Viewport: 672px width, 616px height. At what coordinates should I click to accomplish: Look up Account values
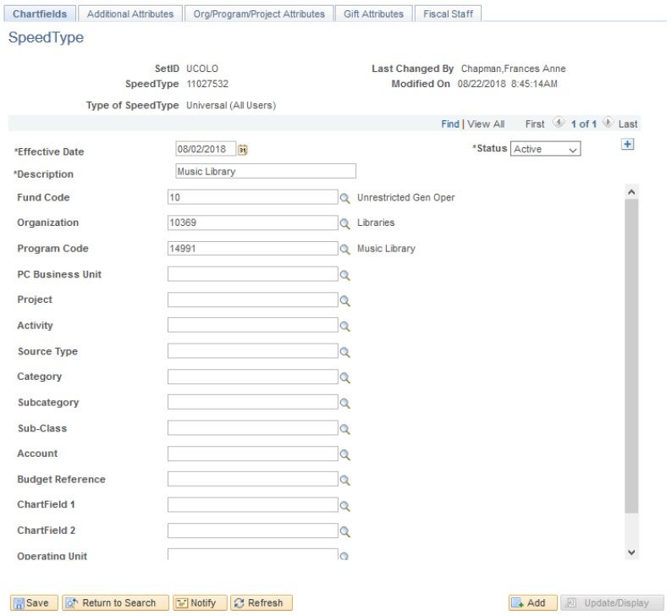pos(344,454)
